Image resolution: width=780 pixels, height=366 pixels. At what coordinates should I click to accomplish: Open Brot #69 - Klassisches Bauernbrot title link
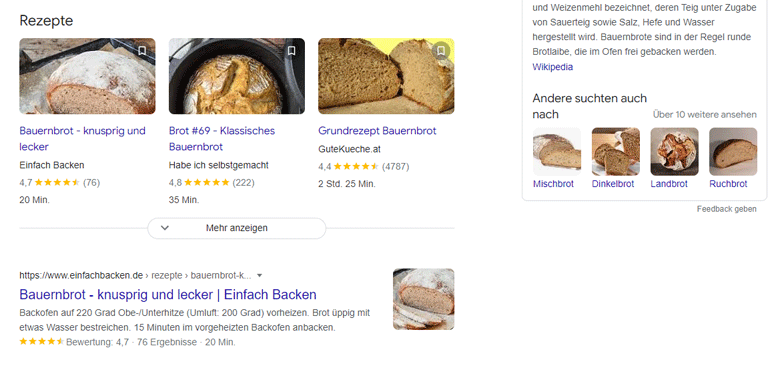(x=222, y=139)
